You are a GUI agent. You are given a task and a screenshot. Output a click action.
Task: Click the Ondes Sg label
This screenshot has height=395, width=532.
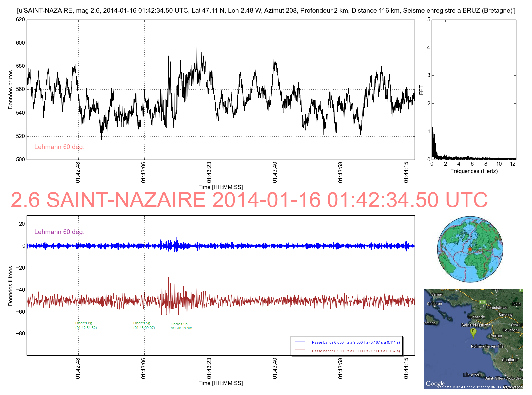142,323
